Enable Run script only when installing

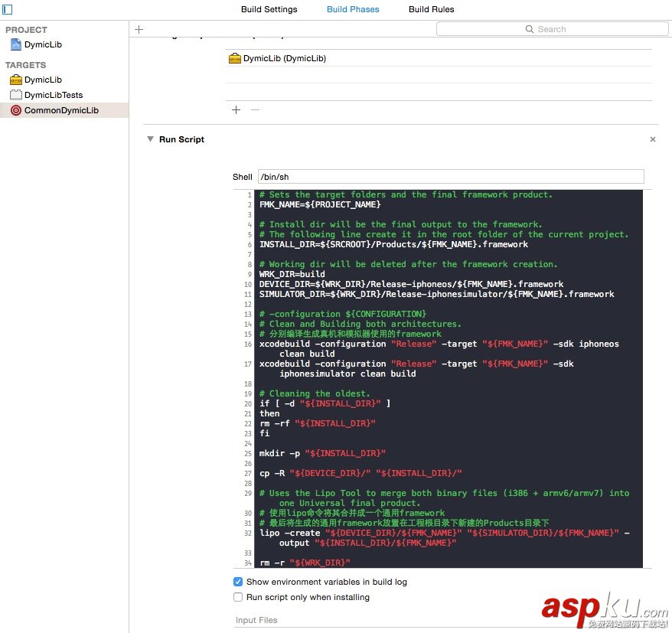click(238, 597)
